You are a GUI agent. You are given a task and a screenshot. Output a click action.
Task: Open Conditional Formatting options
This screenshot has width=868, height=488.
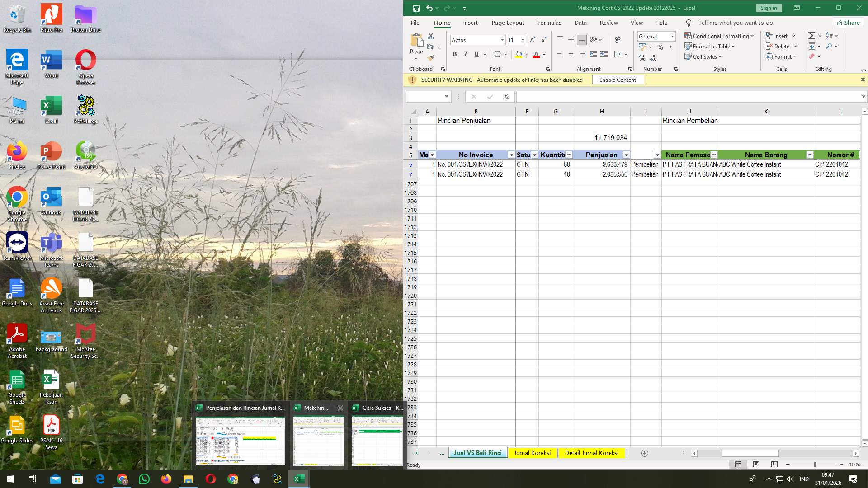click(720, 36)
